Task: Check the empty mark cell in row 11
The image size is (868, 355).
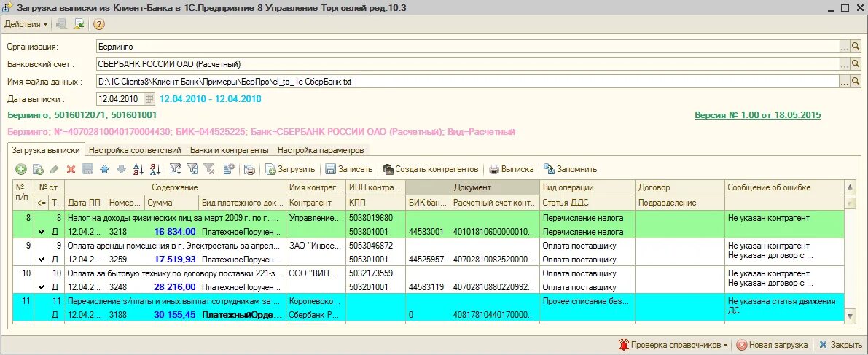Action: click(42, 315)
